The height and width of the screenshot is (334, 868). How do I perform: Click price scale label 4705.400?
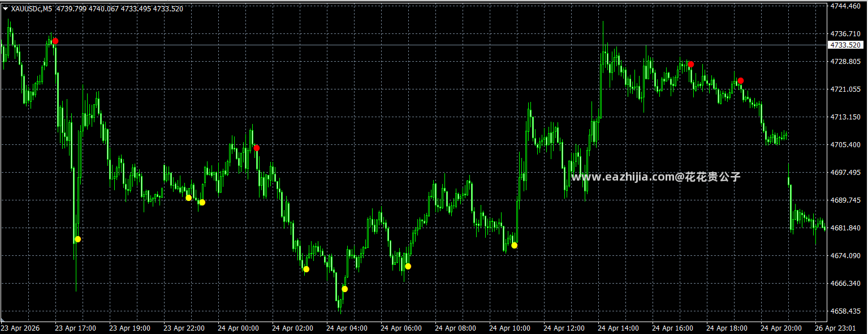pos(845,144)
